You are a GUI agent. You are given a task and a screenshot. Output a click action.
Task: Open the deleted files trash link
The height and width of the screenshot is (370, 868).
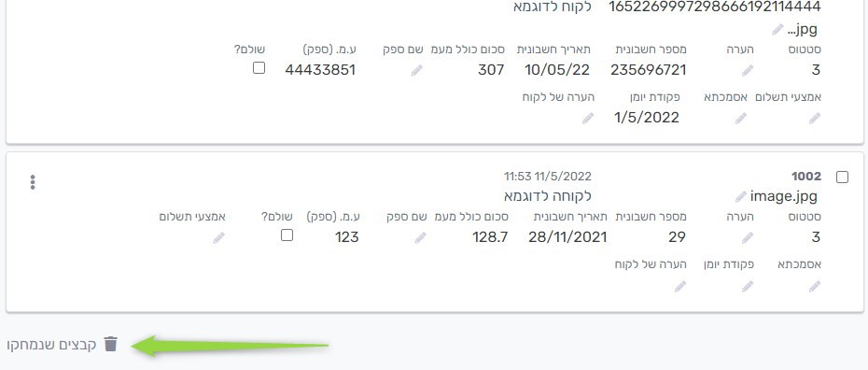63,345
